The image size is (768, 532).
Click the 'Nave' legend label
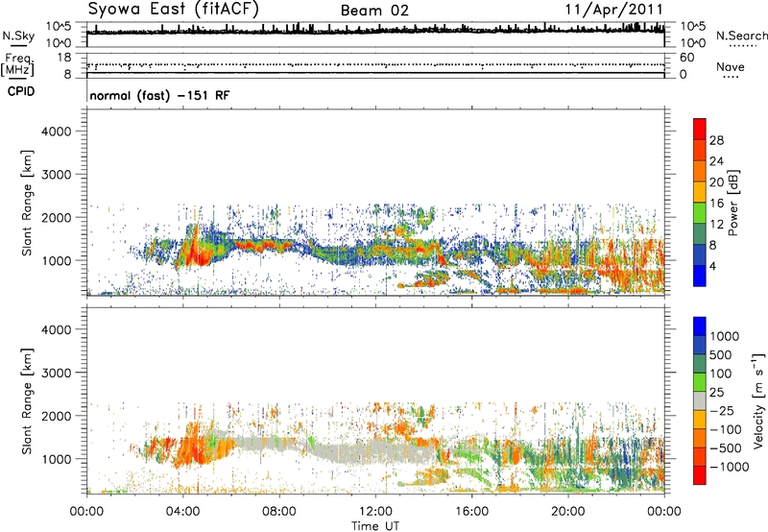[x=731, y=66]
